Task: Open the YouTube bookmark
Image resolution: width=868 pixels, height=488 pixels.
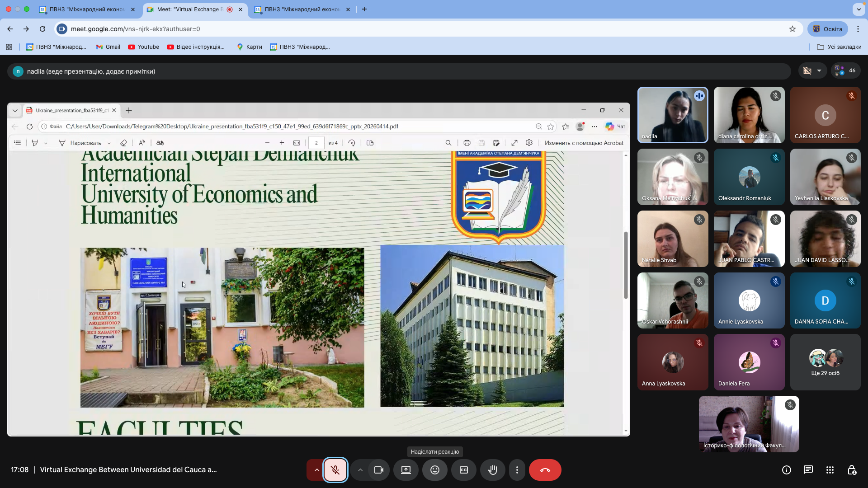Action: tap(143, 47)
